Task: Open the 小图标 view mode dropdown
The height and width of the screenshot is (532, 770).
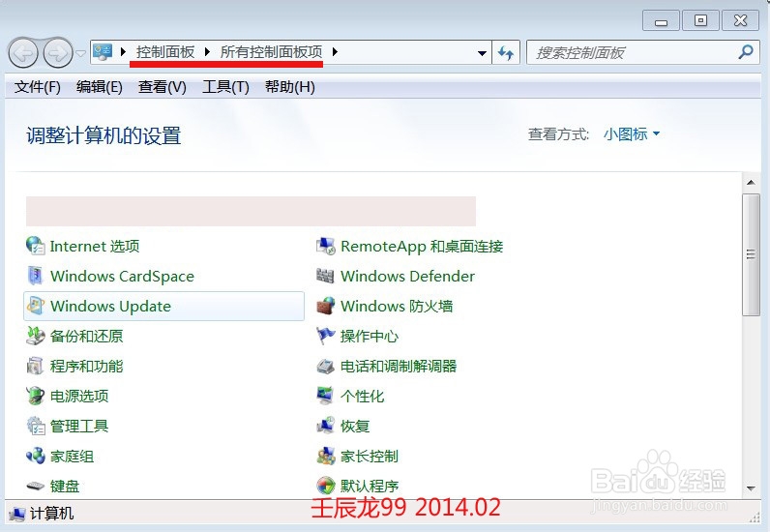Action: coord(632,133)
